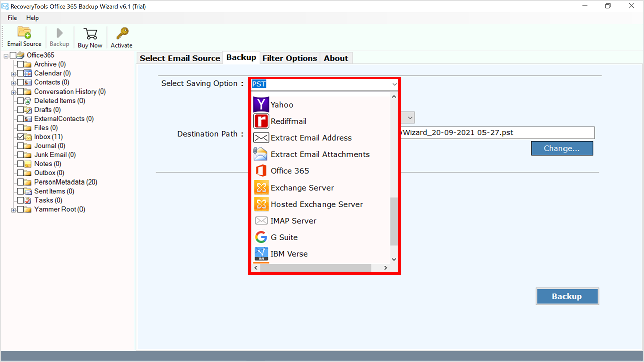Click horizontal scrollbar left arrow in list

[256, 268]
